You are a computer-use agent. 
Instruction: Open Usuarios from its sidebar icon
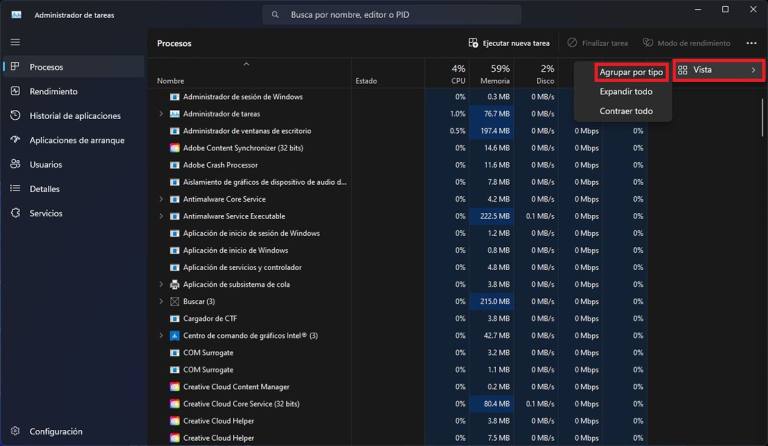pyautogui.click(x=15, y=164)
